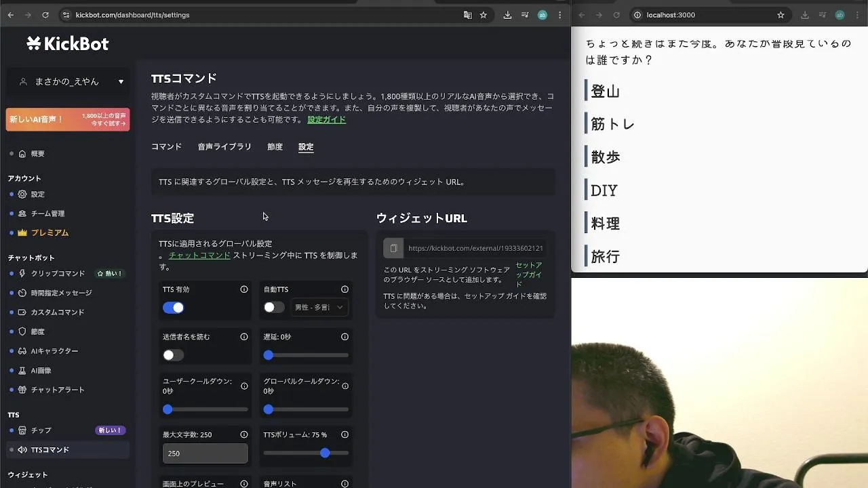This screenshot has width=868, height=488.
Task: Select 筋トレ option on localhost page
Action: coord(612,124)
